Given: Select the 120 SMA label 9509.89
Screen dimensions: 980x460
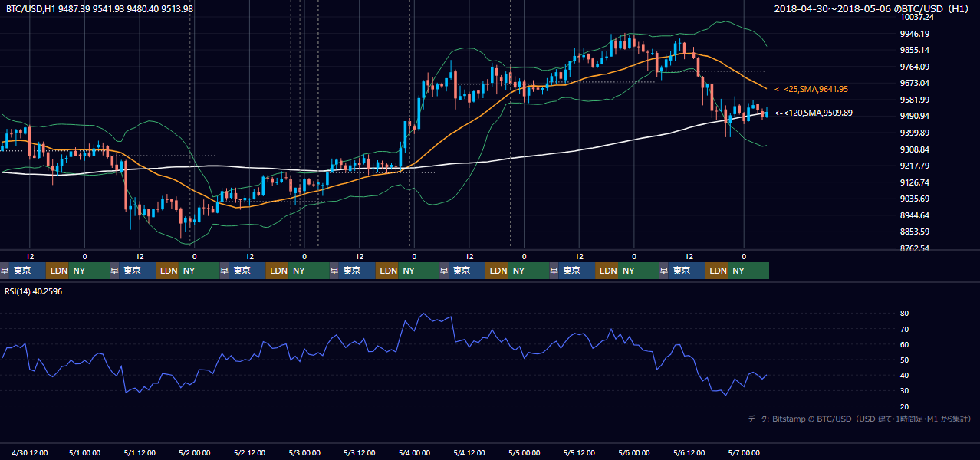Looking at the screenshot, I should 813,113.
